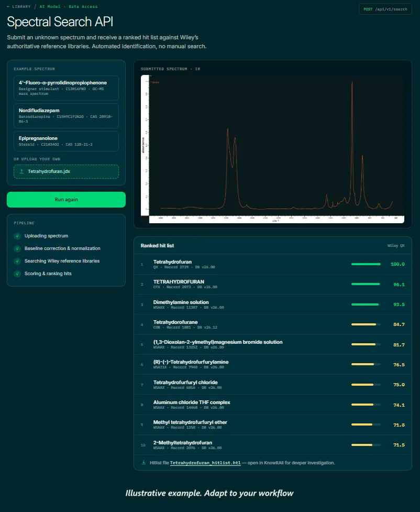
Task: Click the score bar for the 84.7 hit
Action: click(366, 324)
